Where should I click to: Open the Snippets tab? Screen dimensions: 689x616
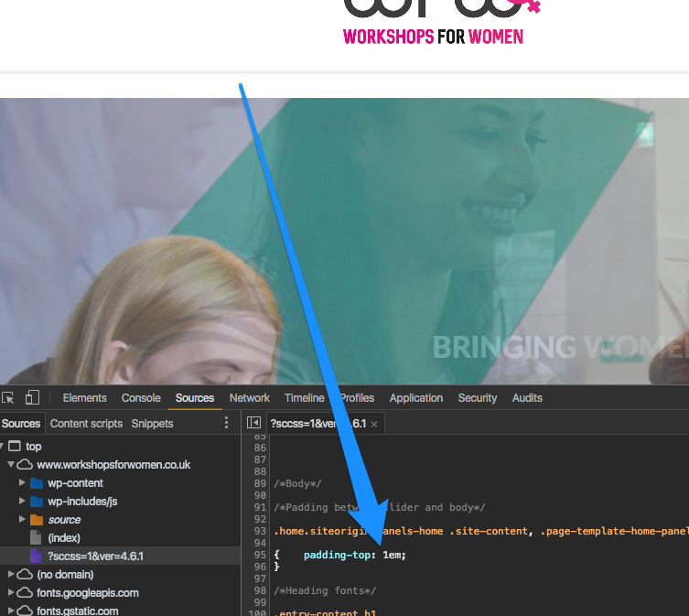(x=152, y=424)
